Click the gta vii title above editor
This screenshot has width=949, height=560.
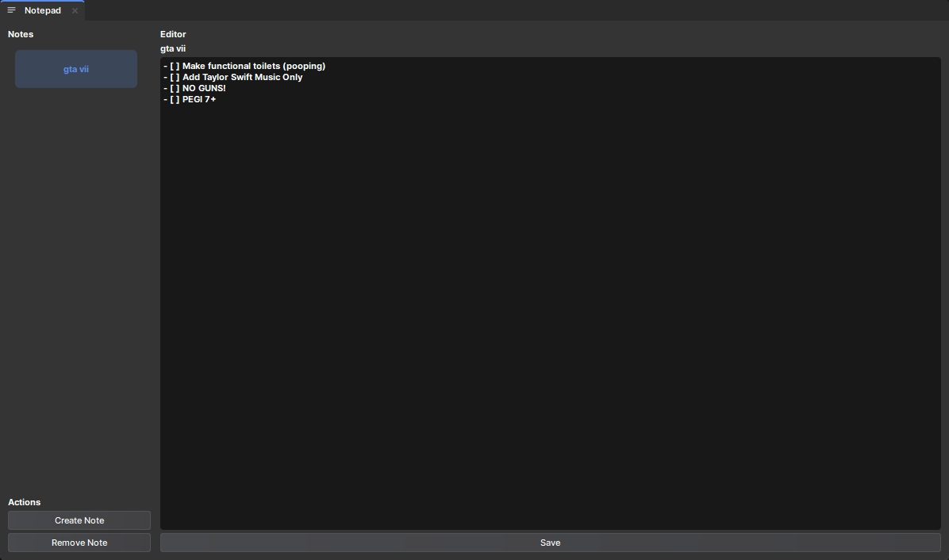coord(173,48)
